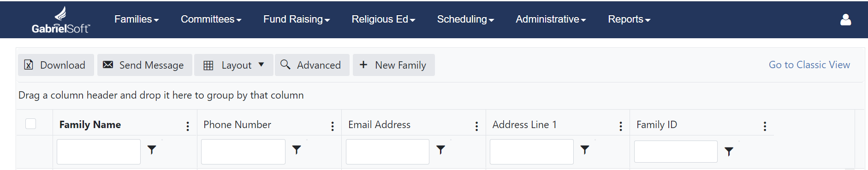Open the Families dropdown menu
The width and height of the screenshot is (868, 170).
click(137, 19)
